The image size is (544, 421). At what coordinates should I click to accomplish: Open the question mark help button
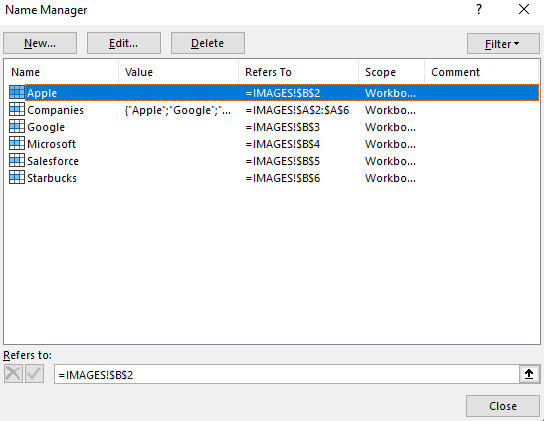click(x=479, y=9)
